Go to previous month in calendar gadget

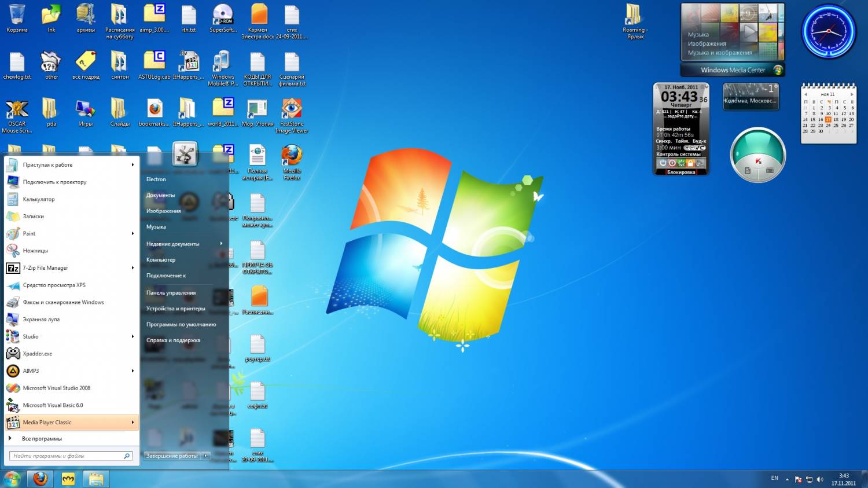point(806,94)
